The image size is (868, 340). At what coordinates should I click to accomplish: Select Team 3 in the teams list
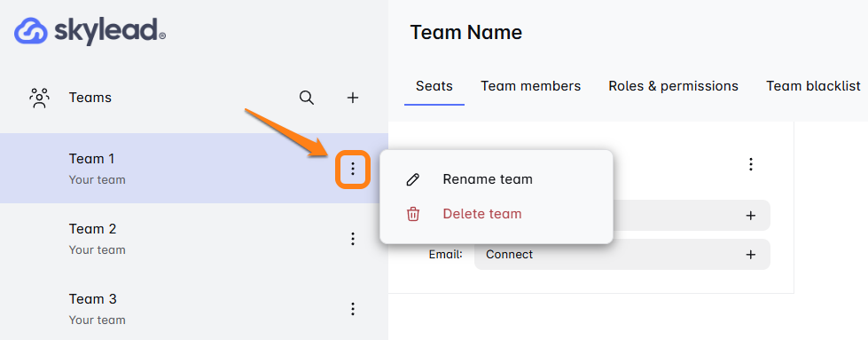click(194, 308)
